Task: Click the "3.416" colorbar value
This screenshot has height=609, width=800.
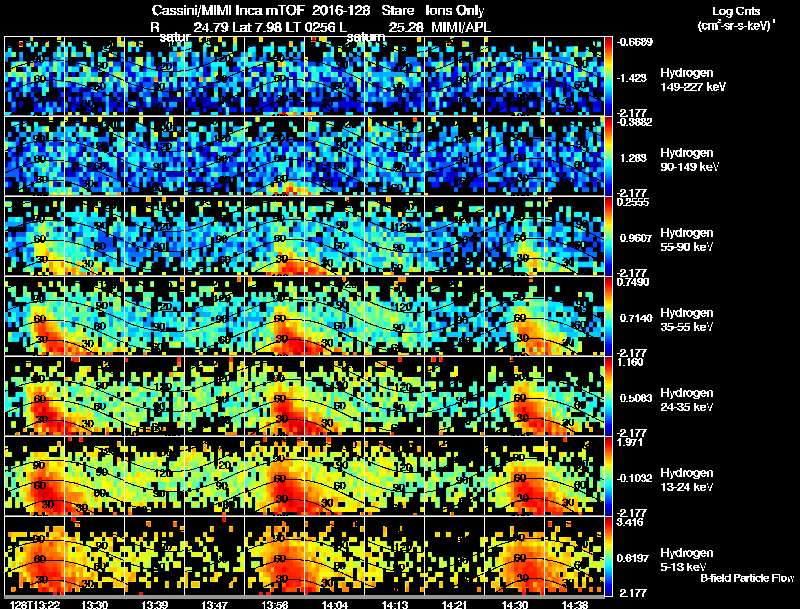Action: point(630,522)
